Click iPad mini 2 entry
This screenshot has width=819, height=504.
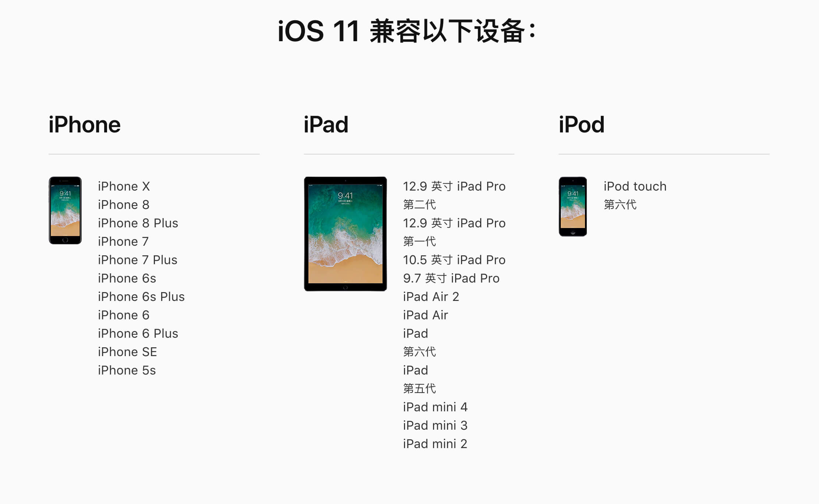coord(435,444)
